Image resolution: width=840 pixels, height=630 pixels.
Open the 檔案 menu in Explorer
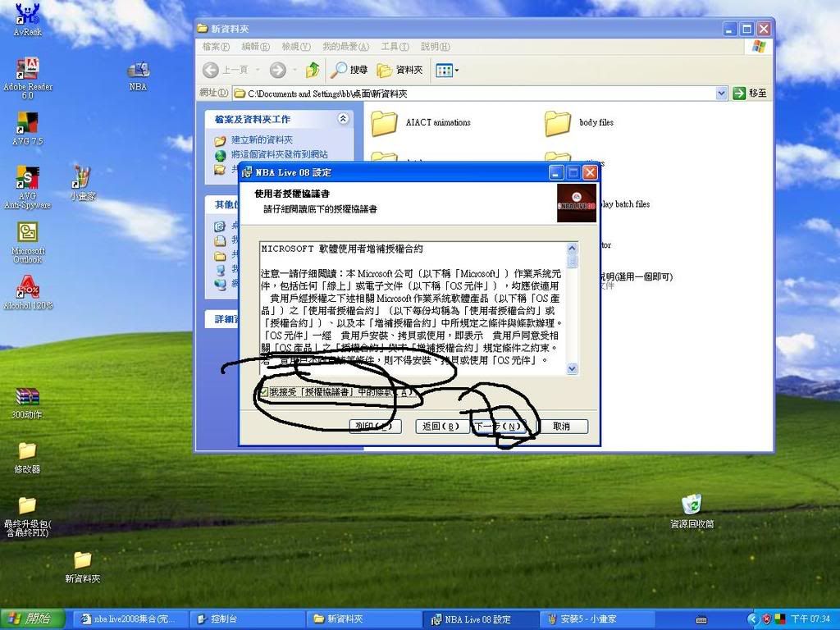pyautogui.click(x=216, y=47)
